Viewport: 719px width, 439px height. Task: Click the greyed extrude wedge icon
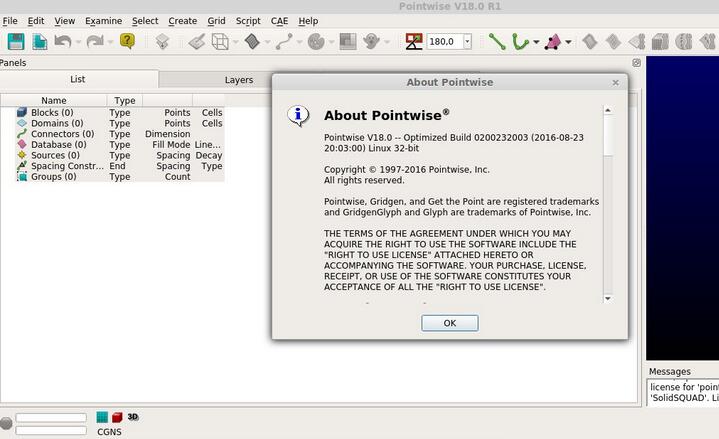click(x=637, y=42)
